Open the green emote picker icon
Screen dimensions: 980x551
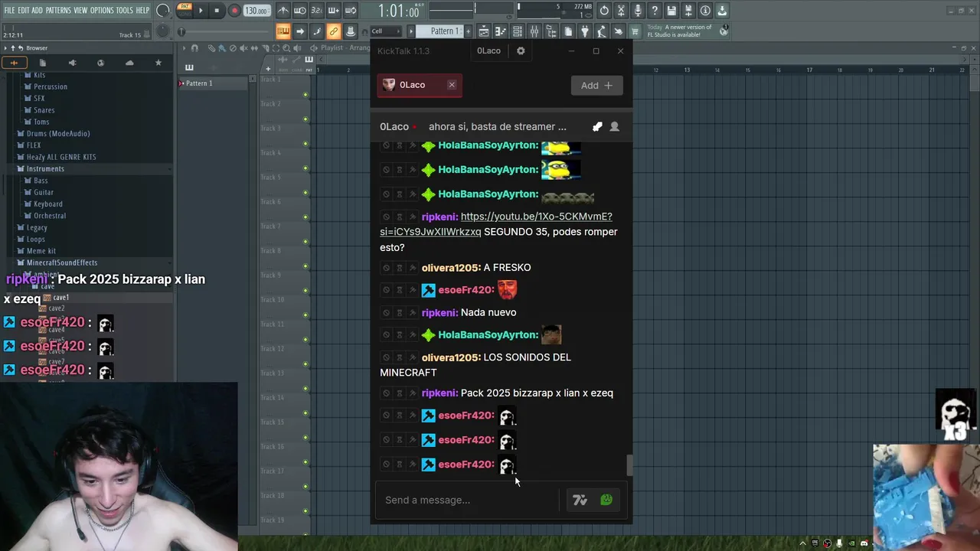coord(606,500)
